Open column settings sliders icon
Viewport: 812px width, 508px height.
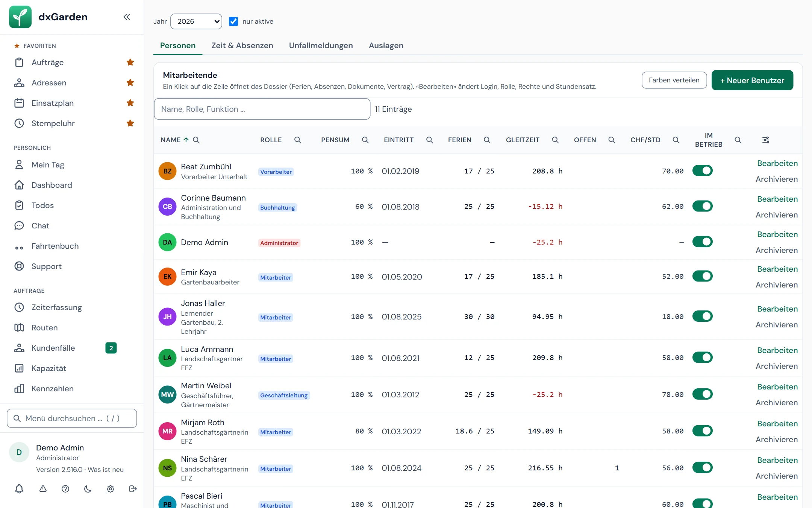pyautogui.click(x=765, y=140)
